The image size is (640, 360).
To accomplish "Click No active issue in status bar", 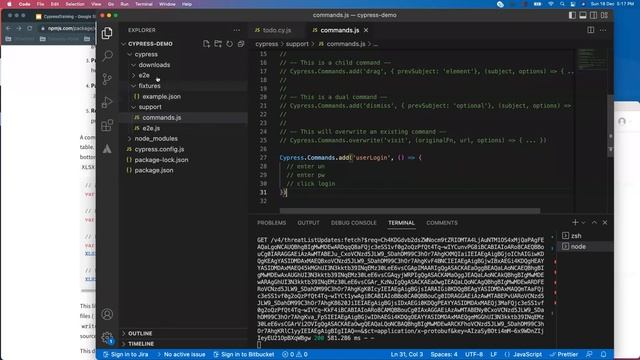I will 181,354.
